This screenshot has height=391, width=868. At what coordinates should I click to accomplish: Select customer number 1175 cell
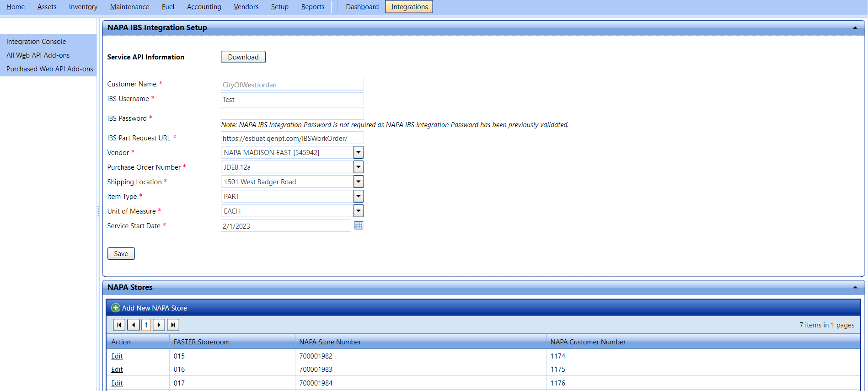703,370
